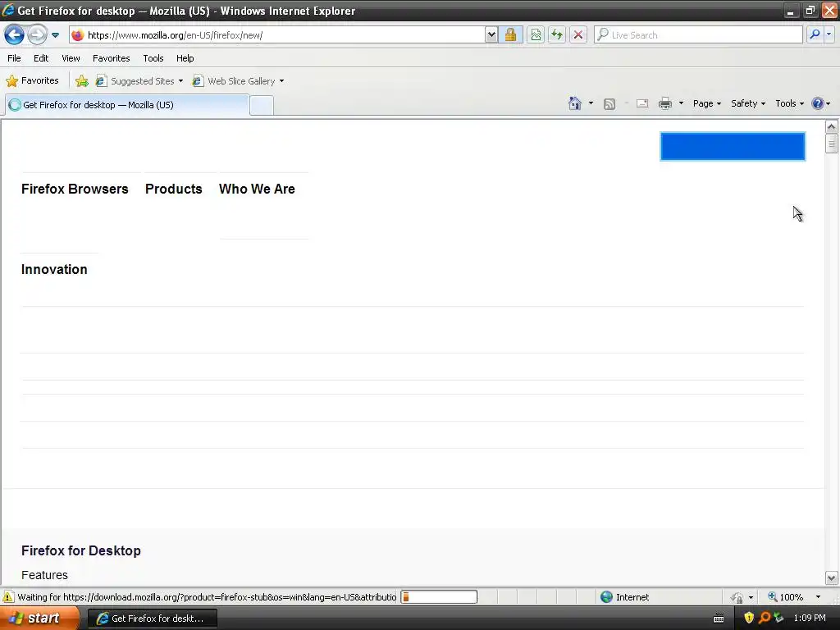Click the blue search magnifier button
The image size is (840, 630).
click(x=815, y=34)
